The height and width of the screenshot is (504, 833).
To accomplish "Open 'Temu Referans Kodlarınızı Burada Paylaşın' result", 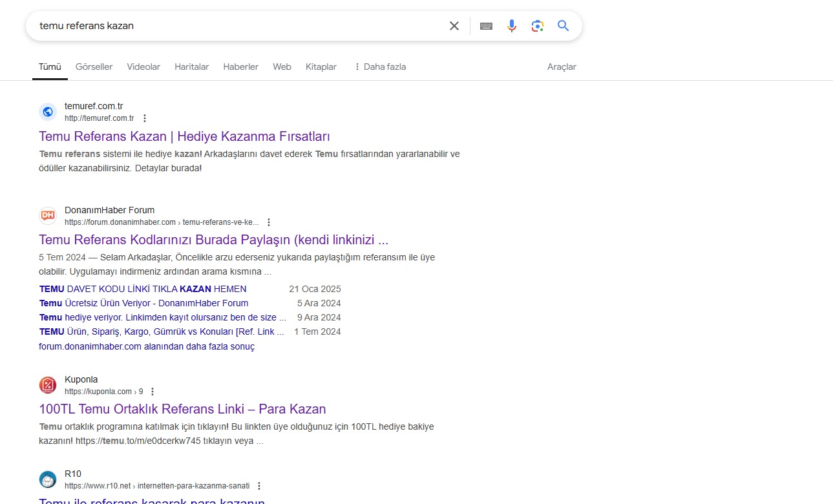I will (214, 240).
